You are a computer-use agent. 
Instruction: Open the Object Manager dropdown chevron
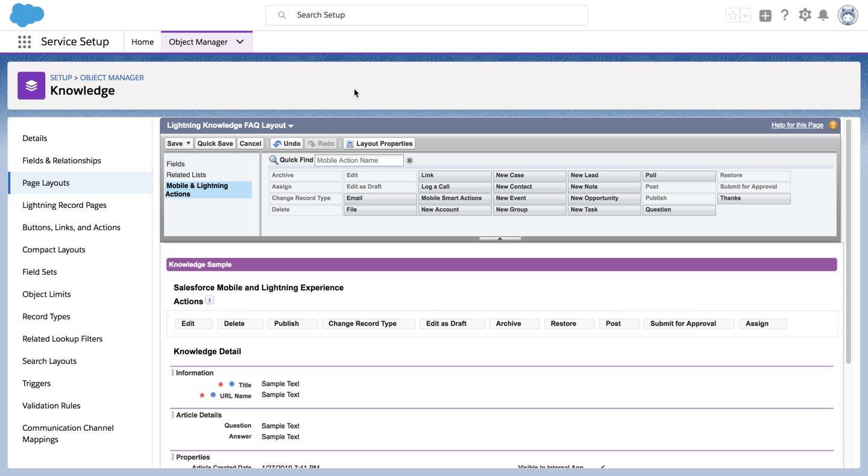point(240,42)
